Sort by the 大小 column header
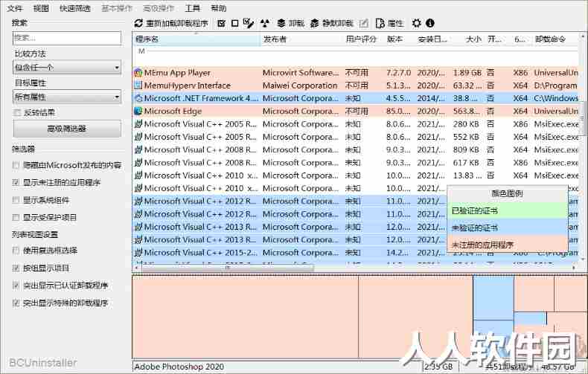 coord(470,39)
